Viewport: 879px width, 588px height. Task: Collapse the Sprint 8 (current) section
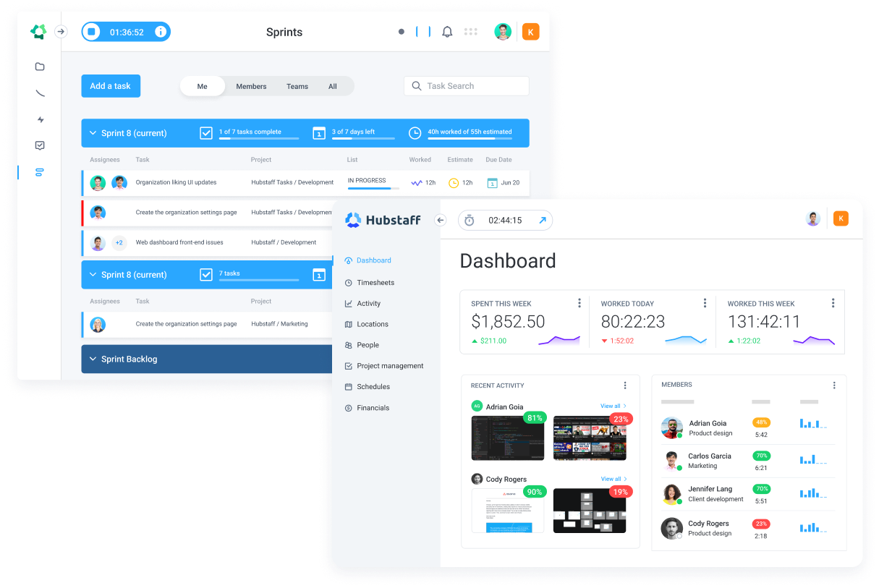click(x=93, y=132)
